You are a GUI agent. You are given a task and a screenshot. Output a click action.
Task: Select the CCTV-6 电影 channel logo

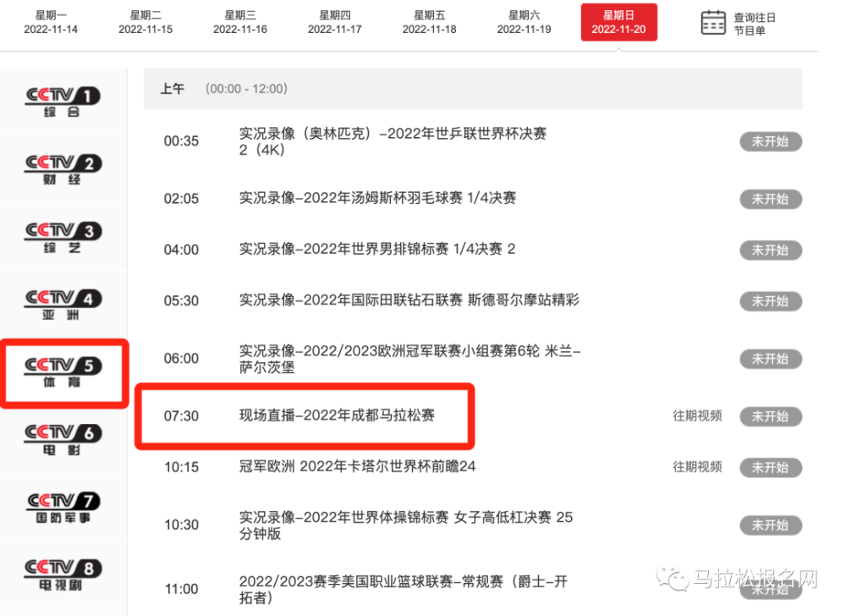click(63, 440)
